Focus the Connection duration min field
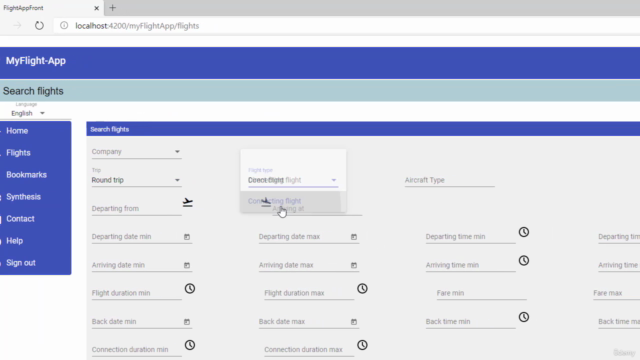640x360 pixels. click(x=136, y=350)
